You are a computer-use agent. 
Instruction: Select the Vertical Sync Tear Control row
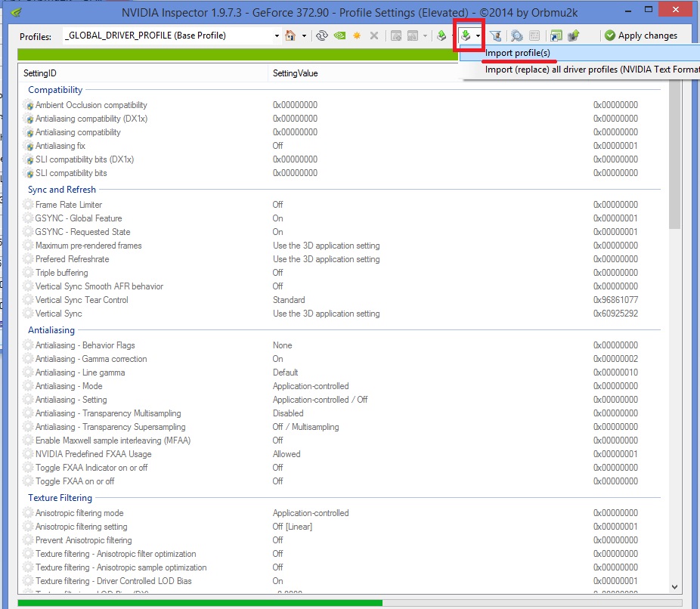pos(343,300)
